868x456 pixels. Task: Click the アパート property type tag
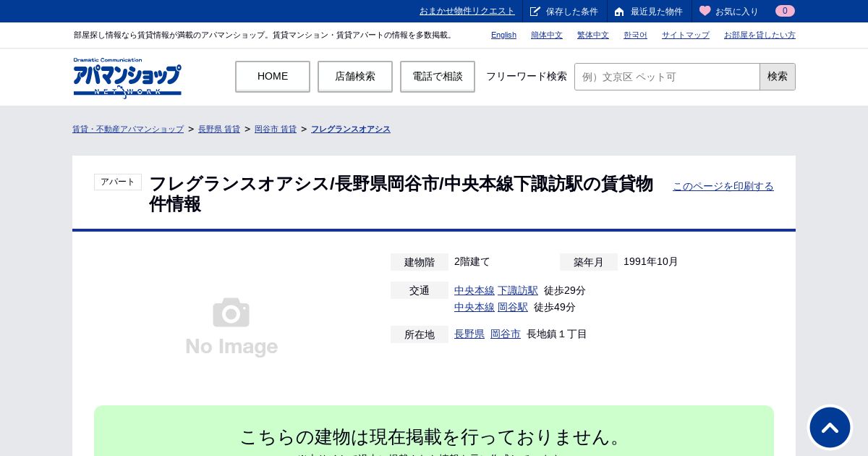pos(118,182)
